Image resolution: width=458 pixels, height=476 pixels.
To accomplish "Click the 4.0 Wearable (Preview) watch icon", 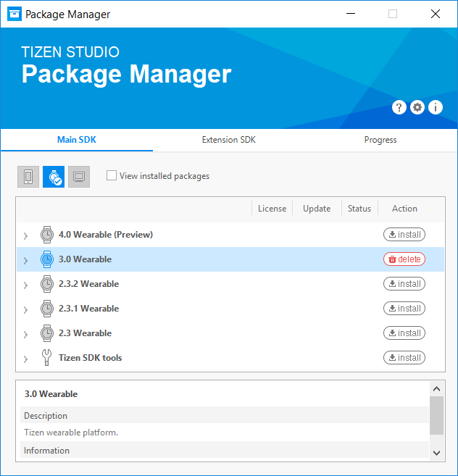I will coord(47,235).
